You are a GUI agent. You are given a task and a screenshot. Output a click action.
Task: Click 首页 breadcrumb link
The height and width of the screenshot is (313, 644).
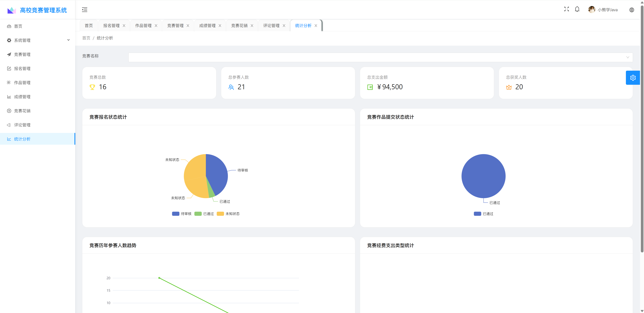(x=86, y=38)
